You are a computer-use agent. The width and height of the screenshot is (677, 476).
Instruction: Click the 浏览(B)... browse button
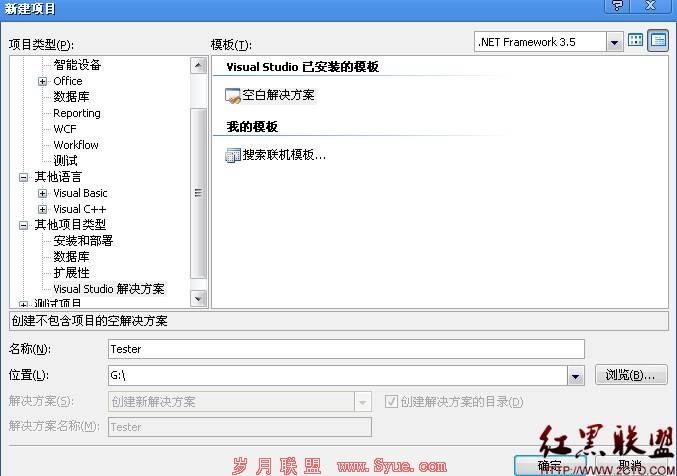click(631, 375)
